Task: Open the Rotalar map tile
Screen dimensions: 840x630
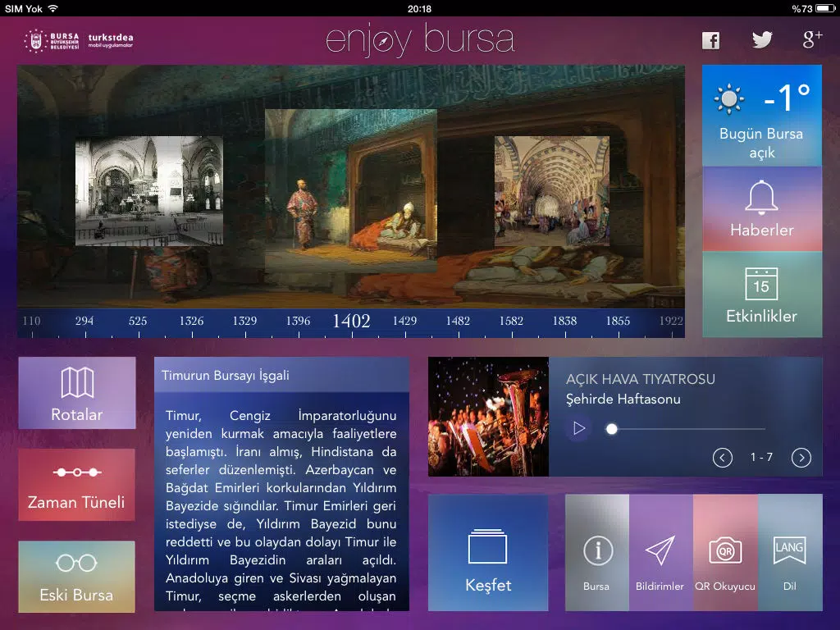Action: [x=77, y=393]
